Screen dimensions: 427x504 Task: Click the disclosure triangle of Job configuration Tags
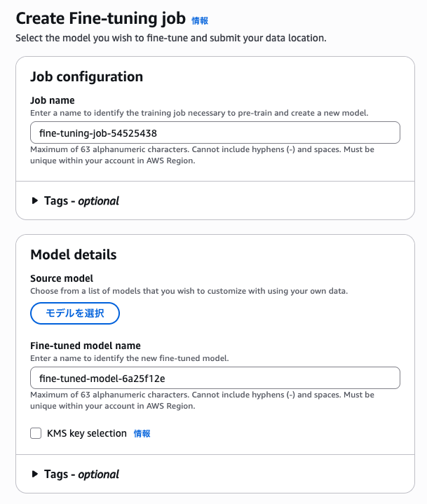[x=35, y=200]
